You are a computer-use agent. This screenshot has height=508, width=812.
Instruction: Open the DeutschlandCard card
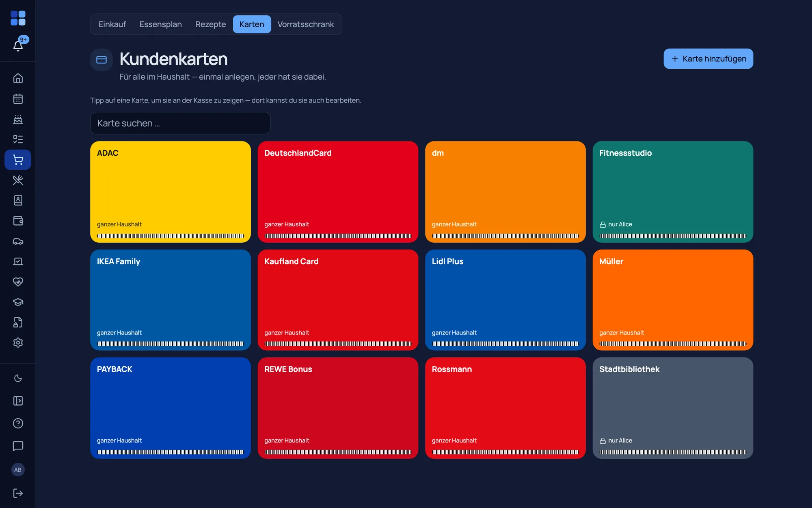tap(338, 192)
